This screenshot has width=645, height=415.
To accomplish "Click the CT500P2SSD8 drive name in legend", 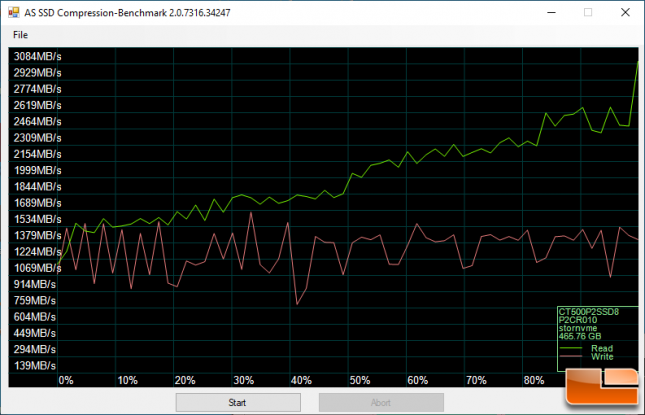I will click(x=589, y=312).
